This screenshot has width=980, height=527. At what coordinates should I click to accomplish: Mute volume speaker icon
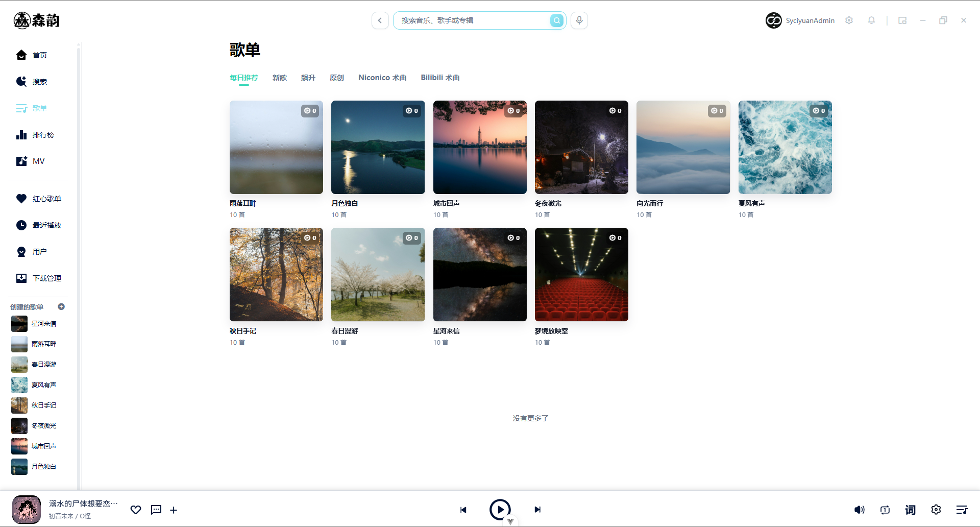pos(860,510)
